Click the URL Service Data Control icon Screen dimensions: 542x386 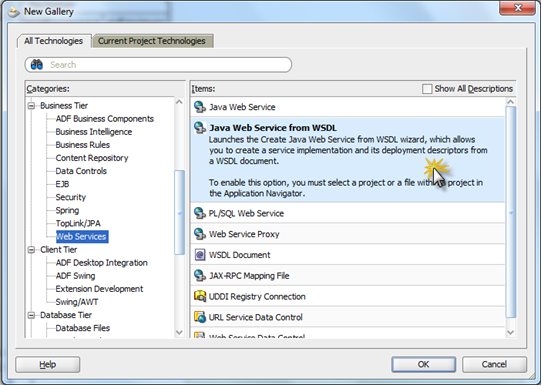[x=200, y=317]
